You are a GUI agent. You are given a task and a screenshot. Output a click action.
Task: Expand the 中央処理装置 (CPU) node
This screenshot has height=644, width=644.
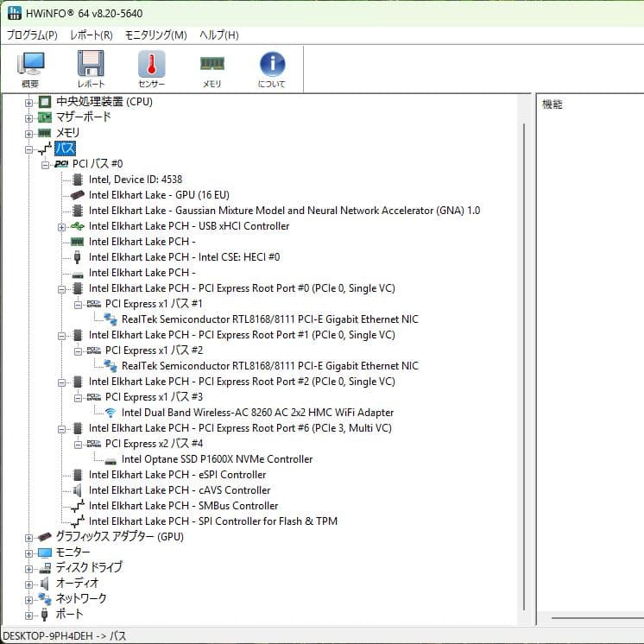(28, 102)
